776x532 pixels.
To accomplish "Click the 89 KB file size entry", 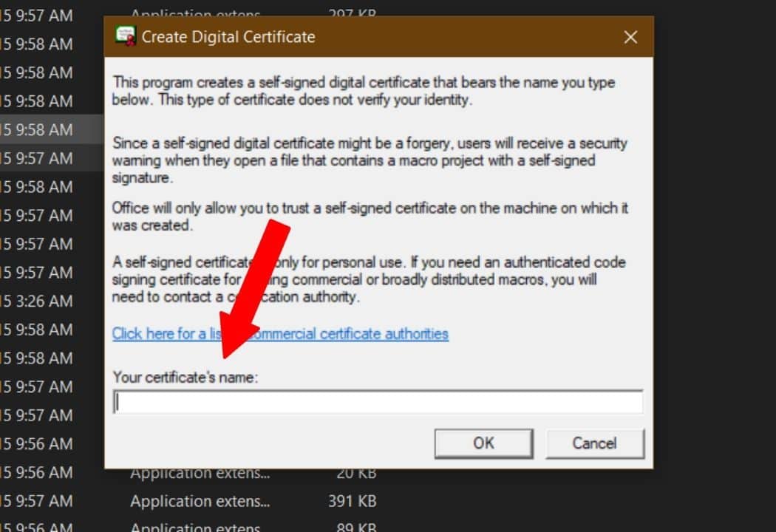I will pos(356,528).
